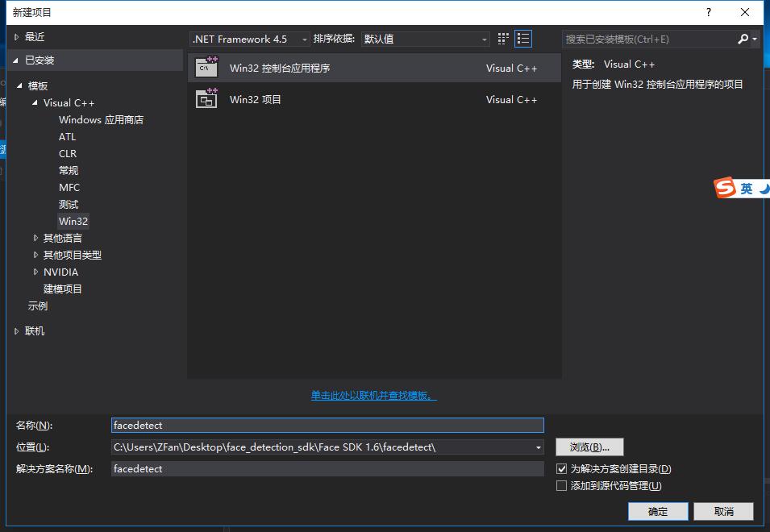
Task: Open the 排序依据 默认值 dropdown
Action: pos(425,39)
